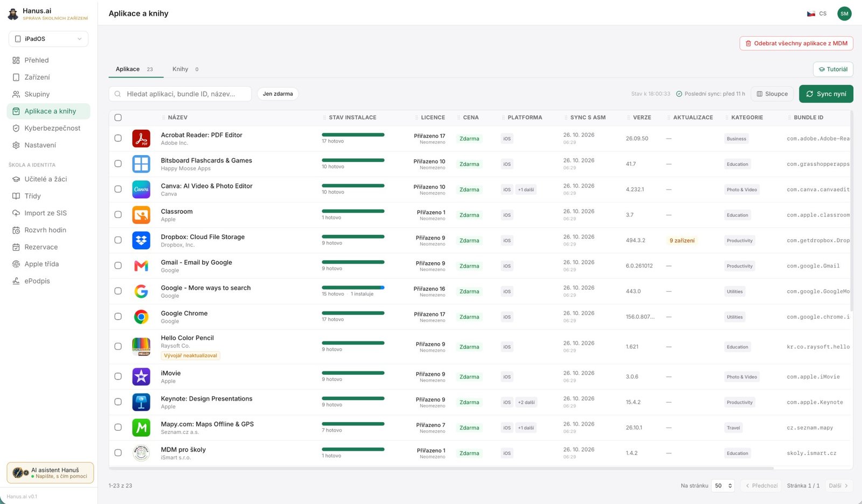
Task: Click the Google Chrome app icon
Action: click(141, 317)
